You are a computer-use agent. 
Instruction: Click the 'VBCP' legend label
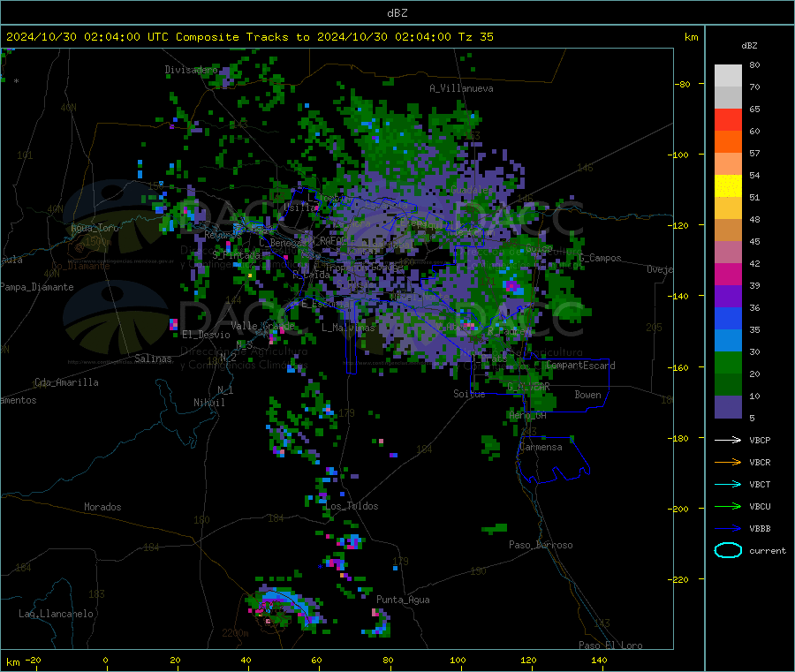click(760, 440)
